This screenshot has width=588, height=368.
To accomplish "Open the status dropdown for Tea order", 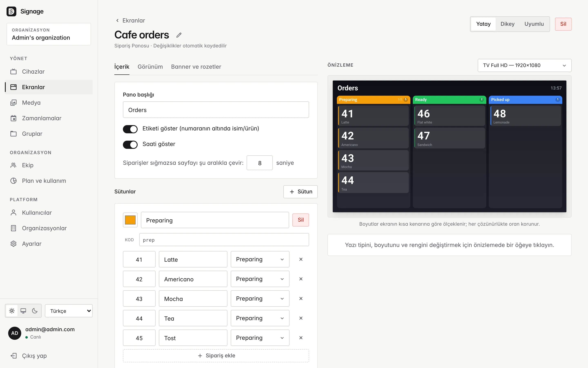I will pyautogui.click(x=260, y=318).
